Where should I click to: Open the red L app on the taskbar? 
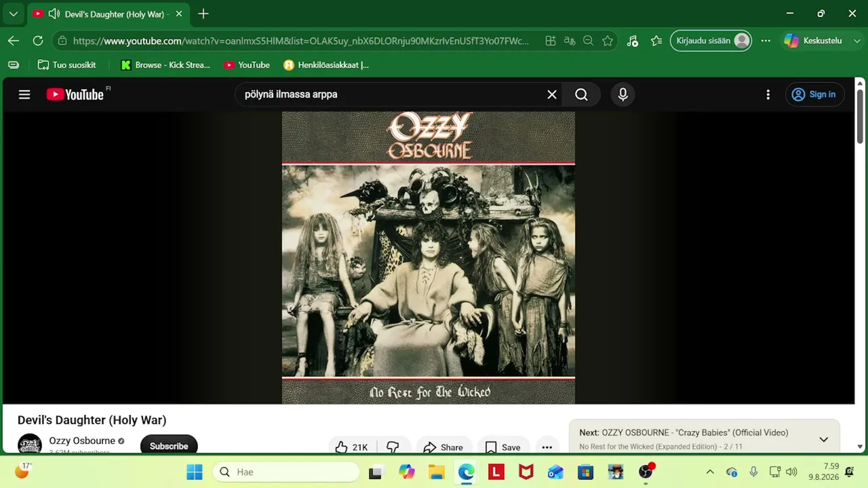click(x=496, y=472)
